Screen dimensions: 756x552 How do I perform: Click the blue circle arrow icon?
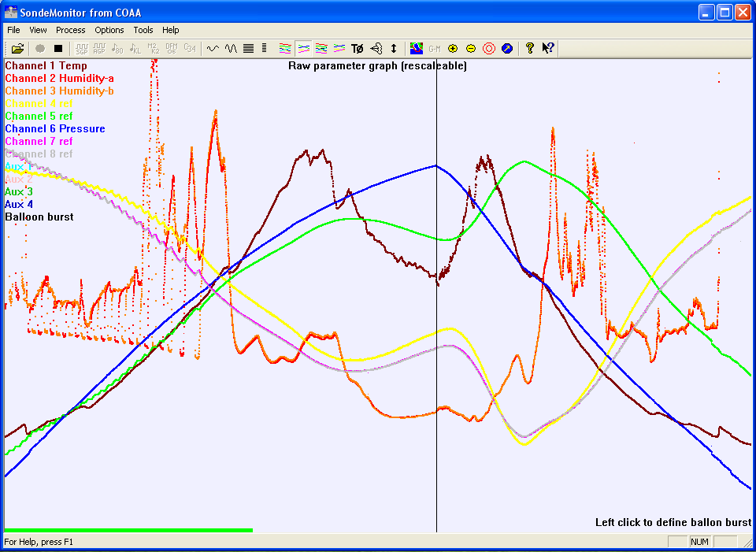point(507,48)
